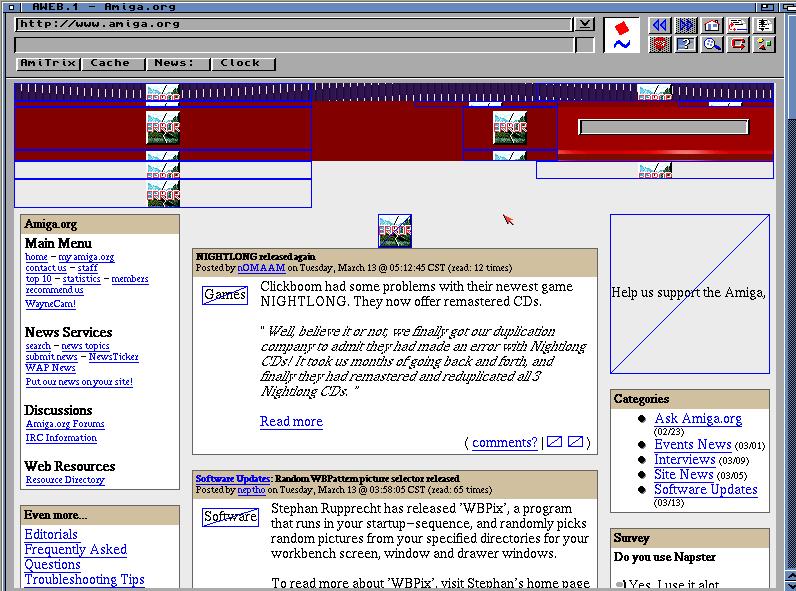The height and width of the screenshot is (591, 796).
Task: Click the small square button beside status field
Action: 585,45
